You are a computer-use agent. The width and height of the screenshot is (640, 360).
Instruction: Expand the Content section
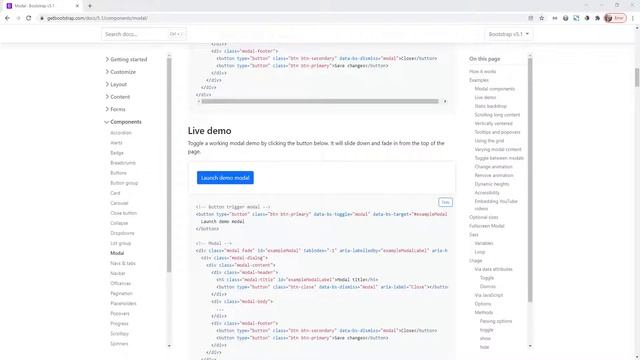(x=118, y=97)
